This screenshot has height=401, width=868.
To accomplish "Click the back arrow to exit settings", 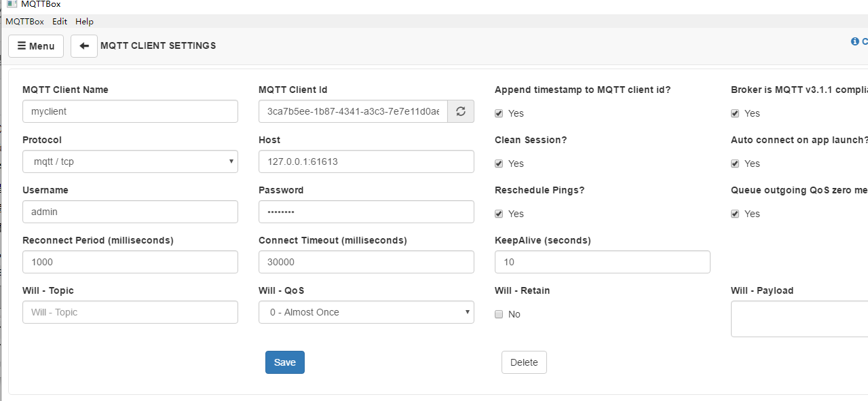I will tap(83, 45).
